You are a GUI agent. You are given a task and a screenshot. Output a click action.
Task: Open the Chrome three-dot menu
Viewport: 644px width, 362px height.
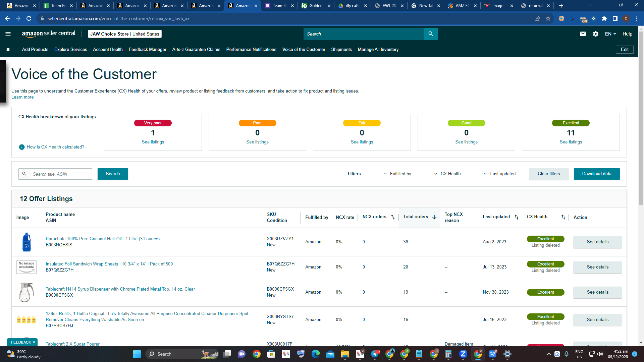point(637,19)
